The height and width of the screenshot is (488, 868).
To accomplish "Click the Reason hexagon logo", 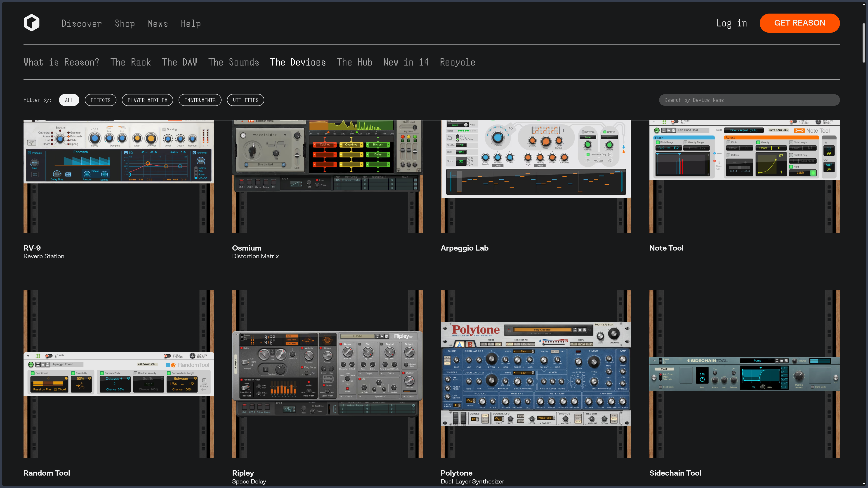I will click(32, 23).
